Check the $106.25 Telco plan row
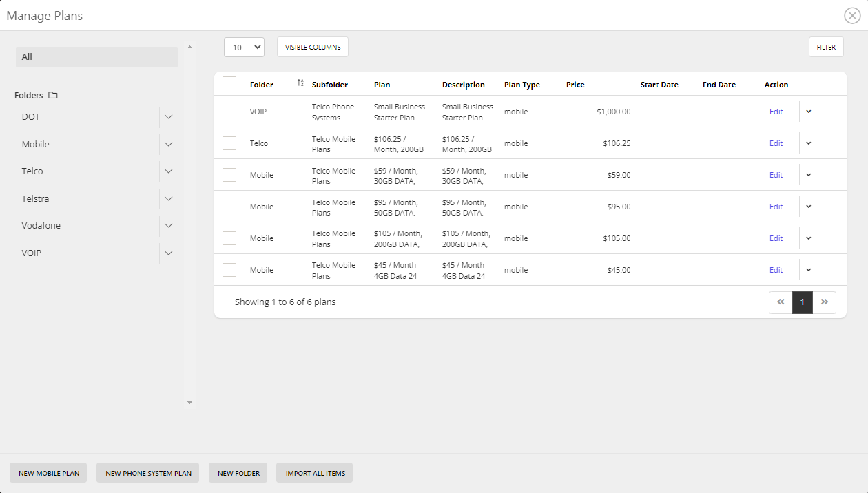Image resolution: width=868 pixels, height=493 pixels. [x=229, y=143]
